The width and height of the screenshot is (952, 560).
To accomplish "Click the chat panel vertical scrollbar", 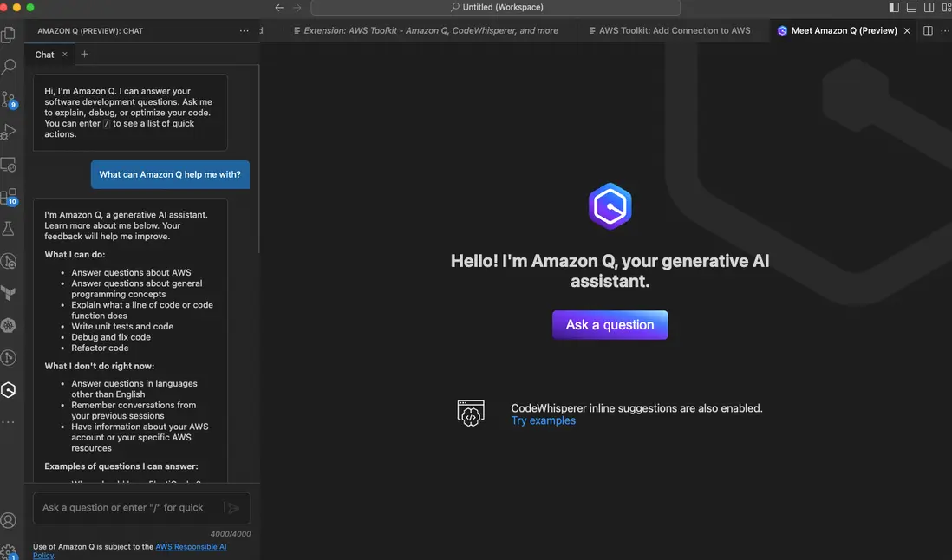I will [259, 159].
